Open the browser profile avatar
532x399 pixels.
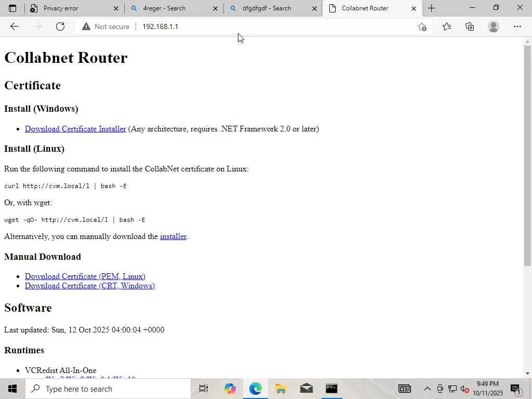tap(494, 26)
